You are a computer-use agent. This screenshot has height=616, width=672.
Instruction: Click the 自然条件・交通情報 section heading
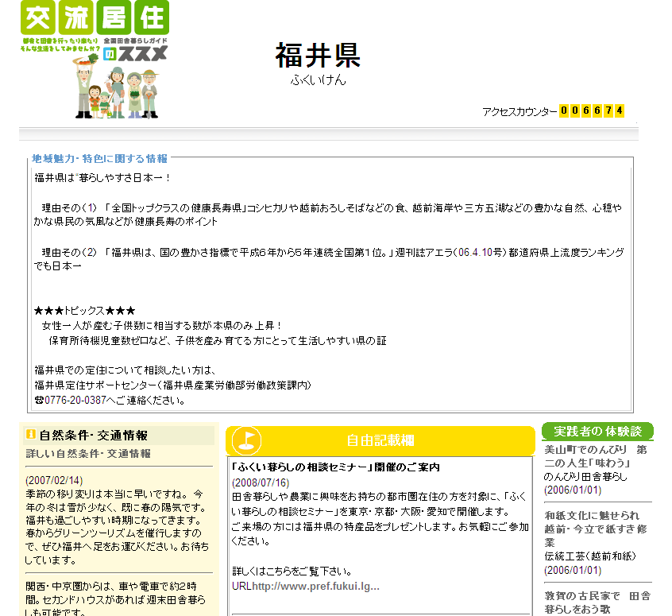pyautogui.click(x=94, y=436)
